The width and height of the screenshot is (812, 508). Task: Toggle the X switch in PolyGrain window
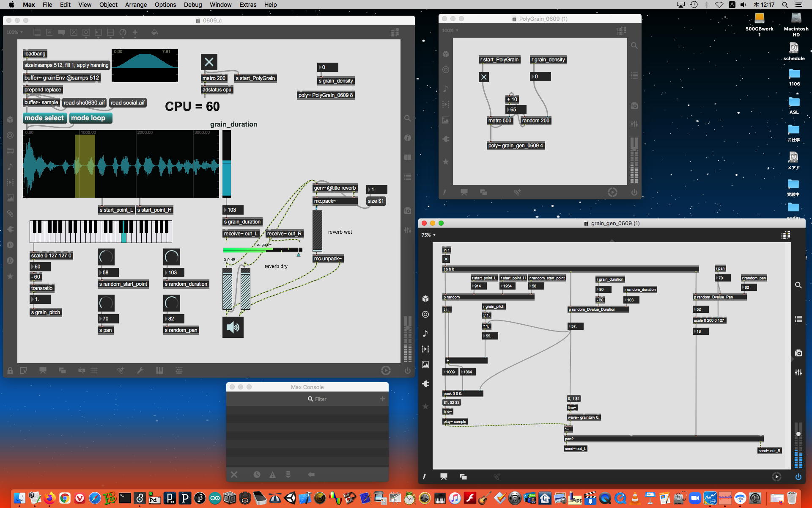pos(484,77)
